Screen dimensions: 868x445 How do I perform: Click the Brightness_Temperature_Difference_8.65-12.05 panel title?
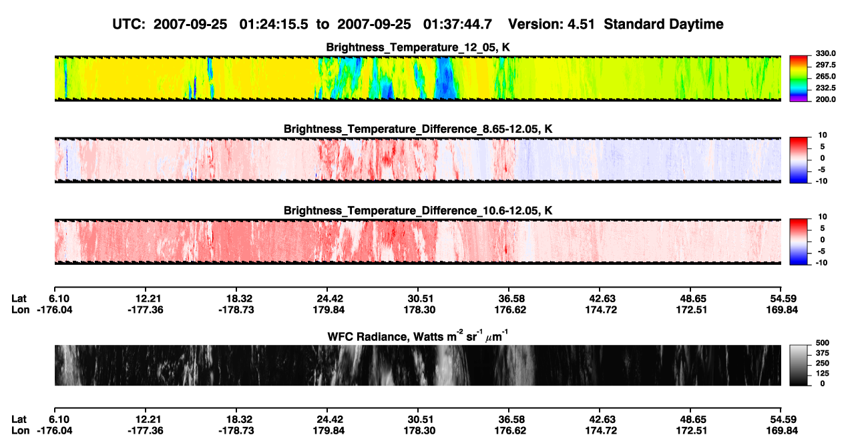[x=418, y=129]
